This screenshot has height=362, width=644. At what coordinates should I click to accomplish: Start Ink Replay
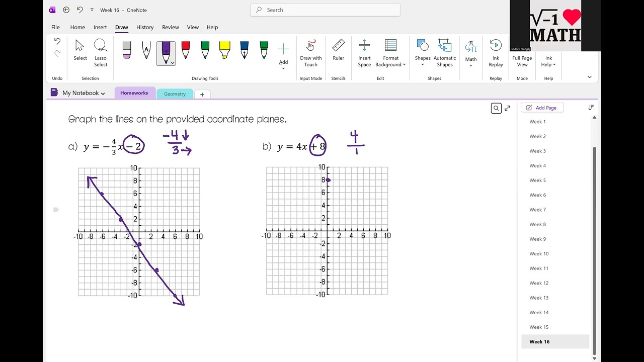496,53
